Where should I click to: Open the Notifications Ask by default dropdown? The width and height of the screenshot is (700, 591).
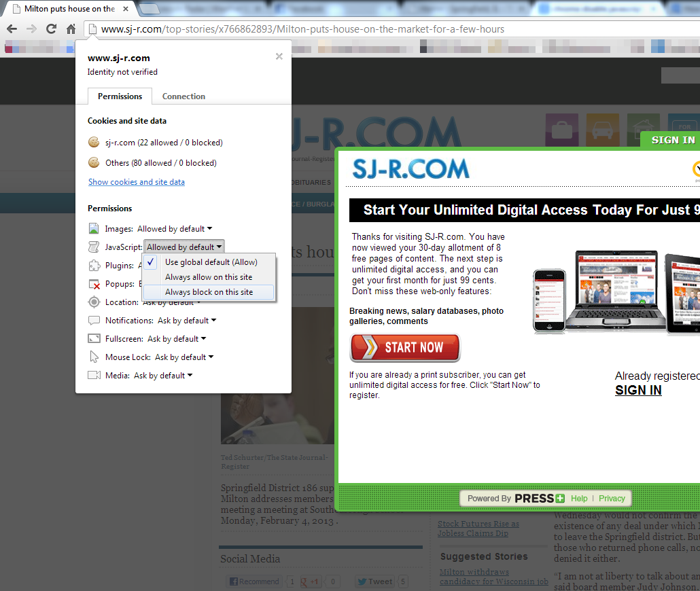[x=187, y=321]
